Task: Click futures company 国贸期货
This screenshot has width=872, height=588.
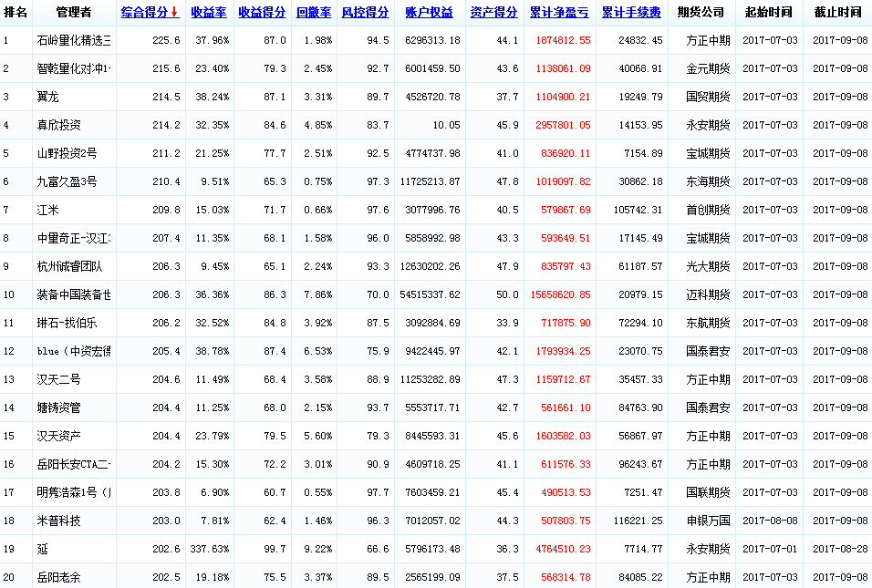Action: point(708,98)
